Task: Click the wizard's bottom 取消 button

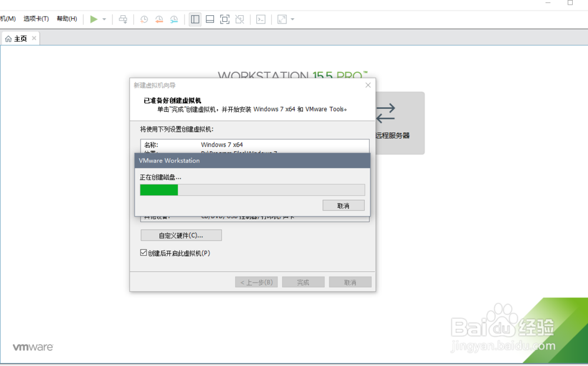Action: tap(350, 282)
